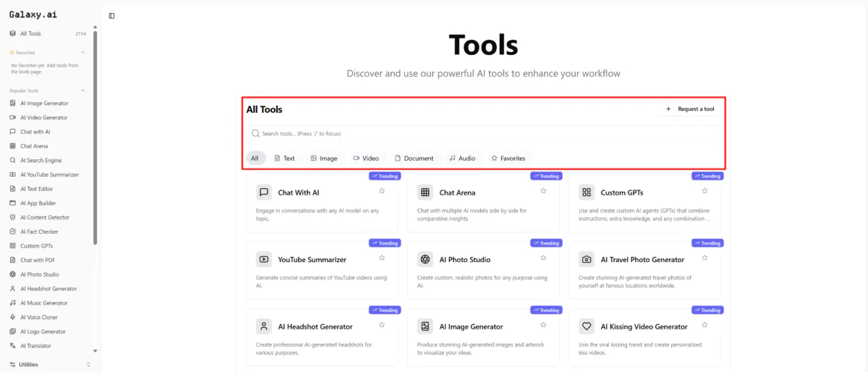868x372 pixels.
Task: Favorite the Chat Arena card star
Action: pos(543,191)
